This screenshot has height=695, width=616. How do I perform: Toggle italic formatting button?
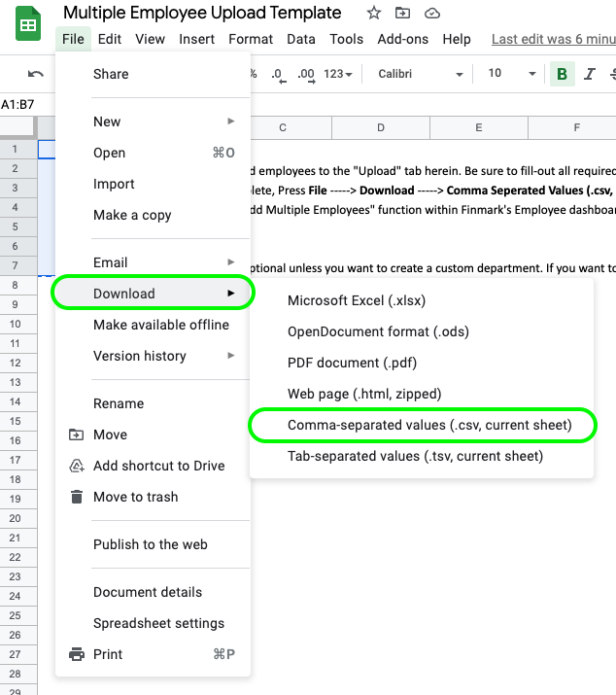[590, 74]
